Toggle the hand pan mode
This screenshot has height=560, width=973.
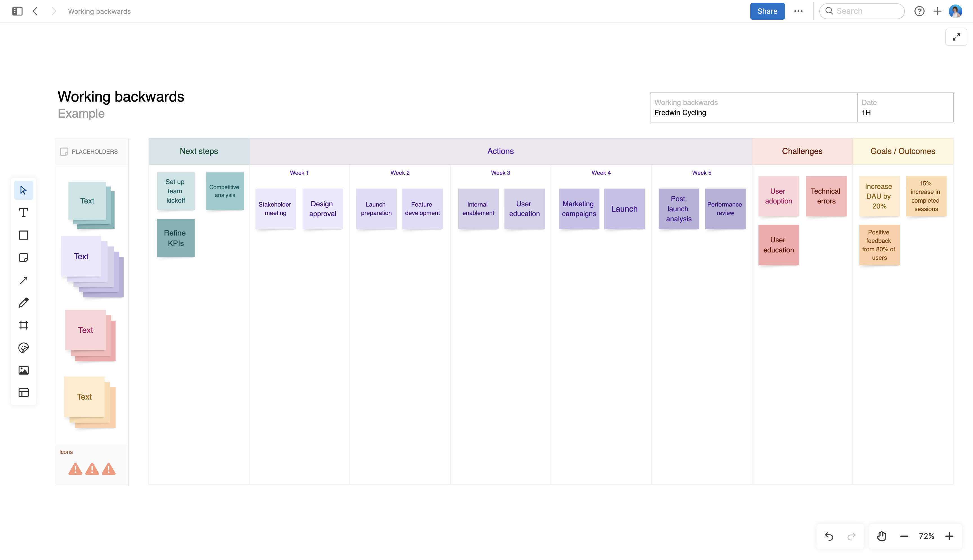[x=881, y=536]
